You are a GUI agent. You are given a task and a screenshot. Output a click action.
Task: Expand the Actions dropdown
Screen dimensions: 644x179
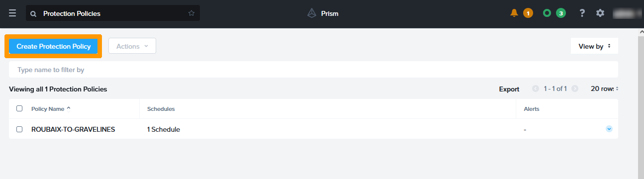coord(132,46)
